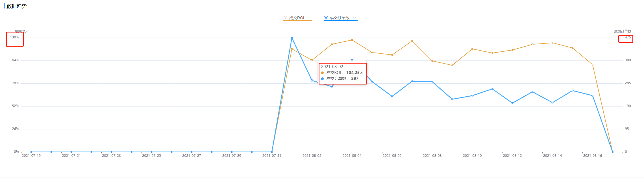Click the left axis label 78%
This screenshot has width=644, height=178.
pos(16,83)
